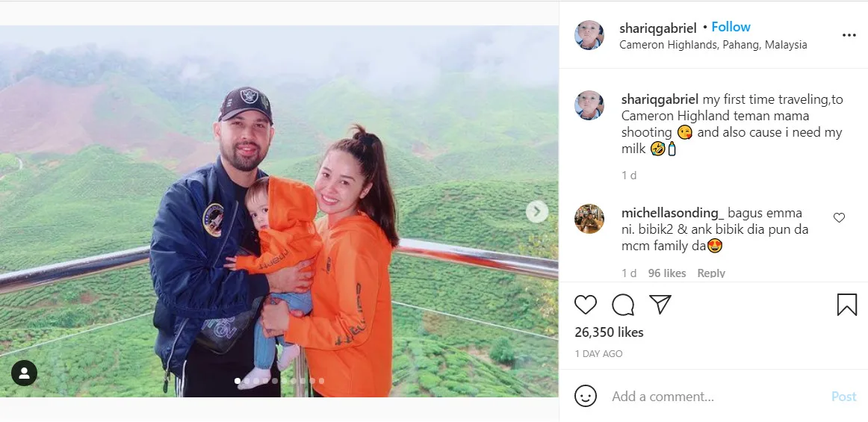Open shariqgabriel username in caption
Image resolution: width=868 pixels, height=422 pixels.
[x=660, y=99]
